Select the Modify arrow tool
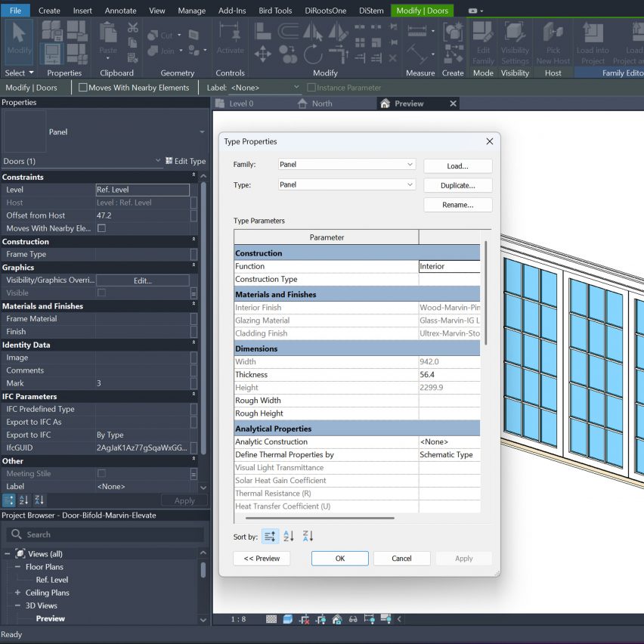This screenshot has width=644, height=644. click(19, 40)
